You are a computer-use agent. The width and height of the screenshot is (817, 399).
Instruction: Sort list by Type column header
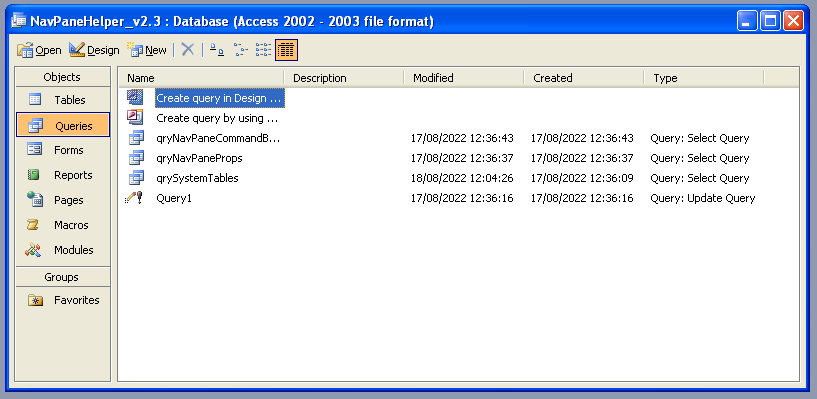point(703,78)
